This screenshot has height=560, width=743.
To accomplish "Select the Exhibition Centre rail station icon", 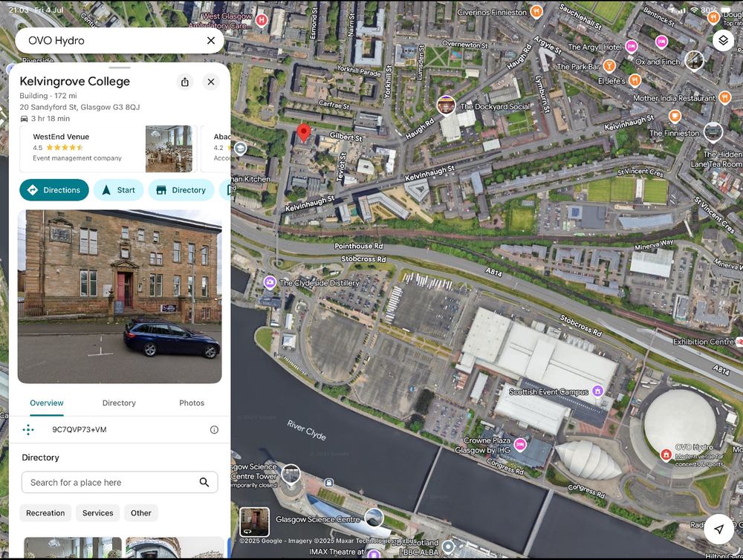I will [x=739, y=342].
